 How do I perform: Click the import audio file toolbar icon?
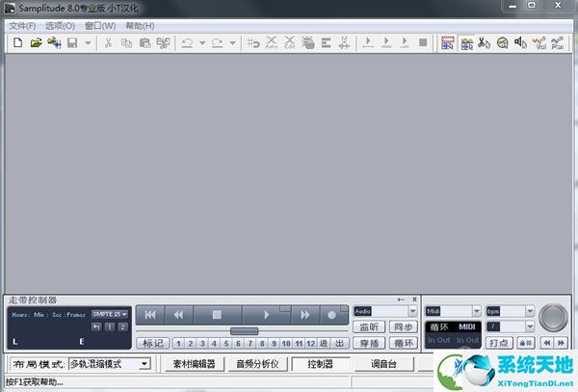pos(54,43)
